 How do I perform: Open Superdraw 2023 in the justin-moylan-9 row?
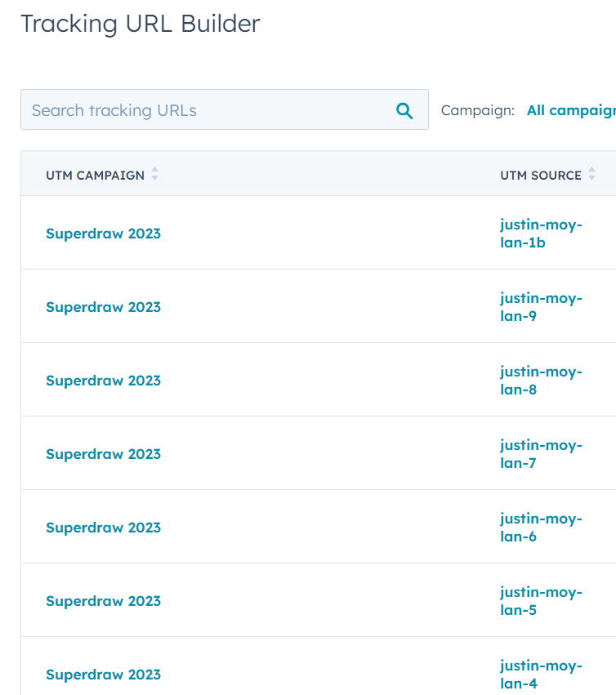[103, 307]
